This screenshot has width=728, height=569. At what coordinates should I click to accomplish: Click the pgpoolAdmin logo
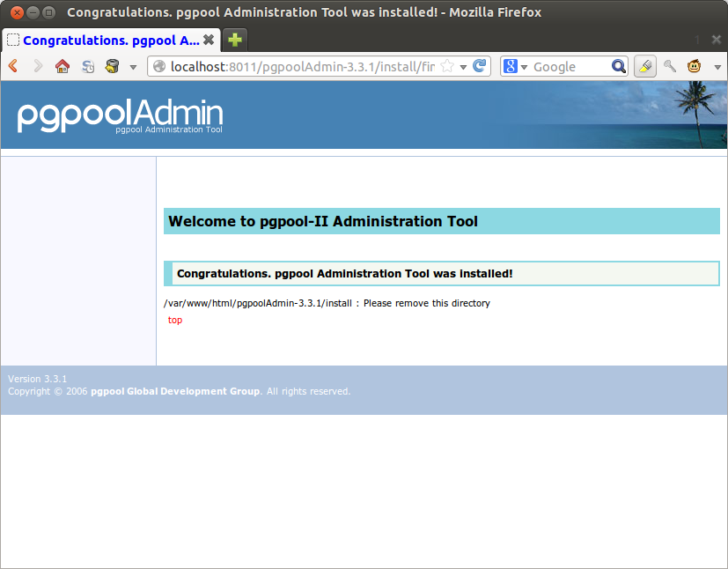(x=121, y=115)
